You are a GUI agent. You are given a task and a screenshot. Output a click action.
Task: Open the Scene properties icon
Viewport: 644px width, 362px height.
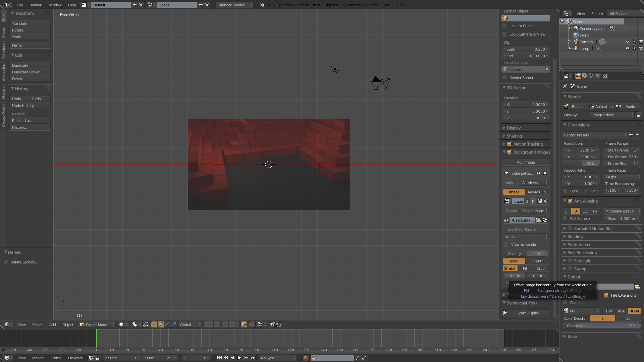(591, 76)
